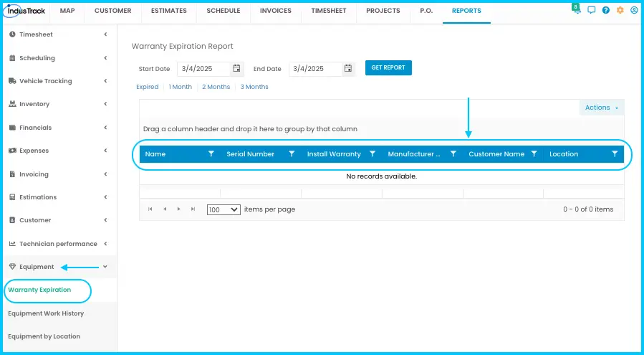Collapse the Equipment section chevron
The height and width of the screenshot is (355, 644).
105,267
